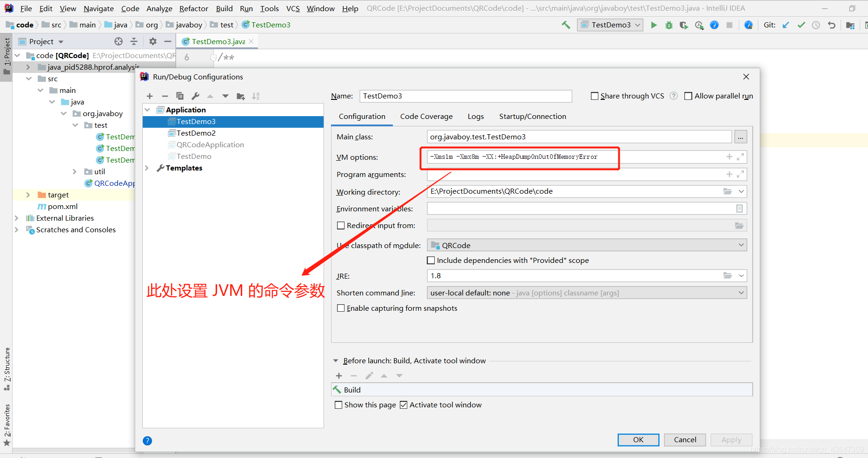Add Before launch task plus icon
Screen dimensions: 868x458
339,376
